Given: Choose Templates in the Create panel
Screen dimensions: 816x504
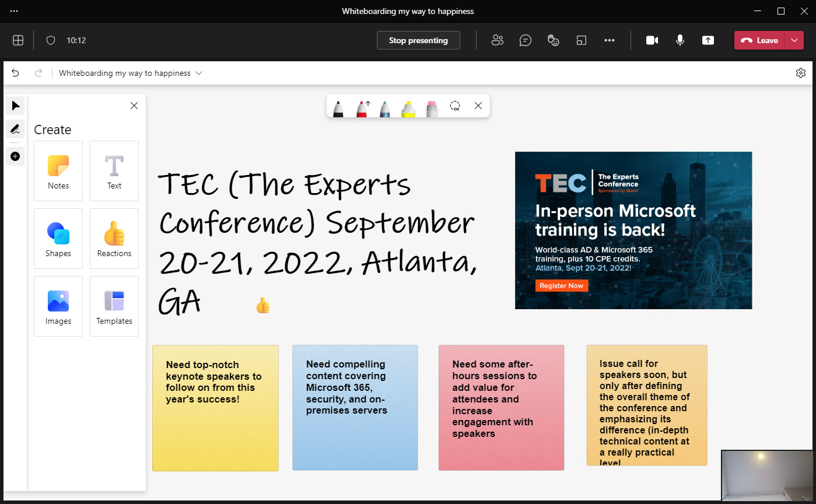Looking at the screenshot, I should point(114,306).
